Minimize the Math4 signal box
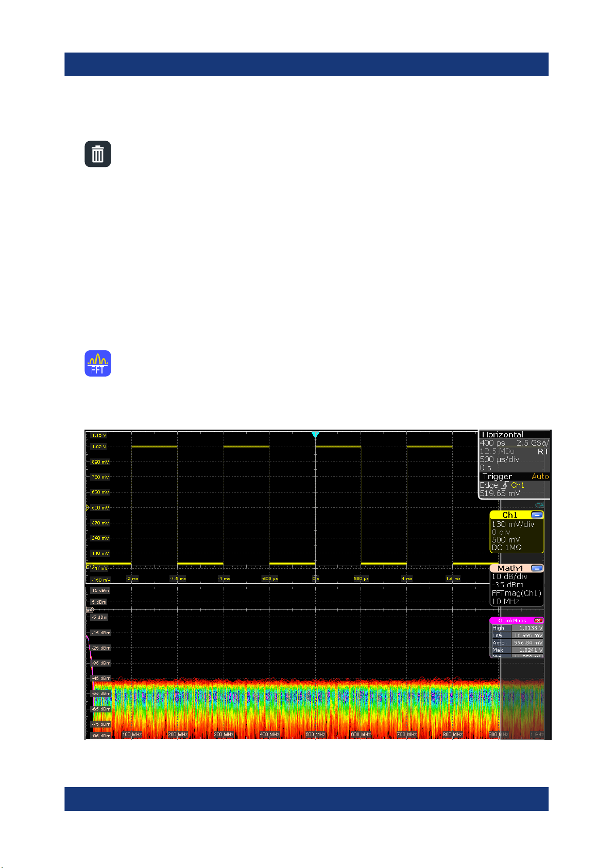Screen dimensions: 614x868 coord(537,568)
